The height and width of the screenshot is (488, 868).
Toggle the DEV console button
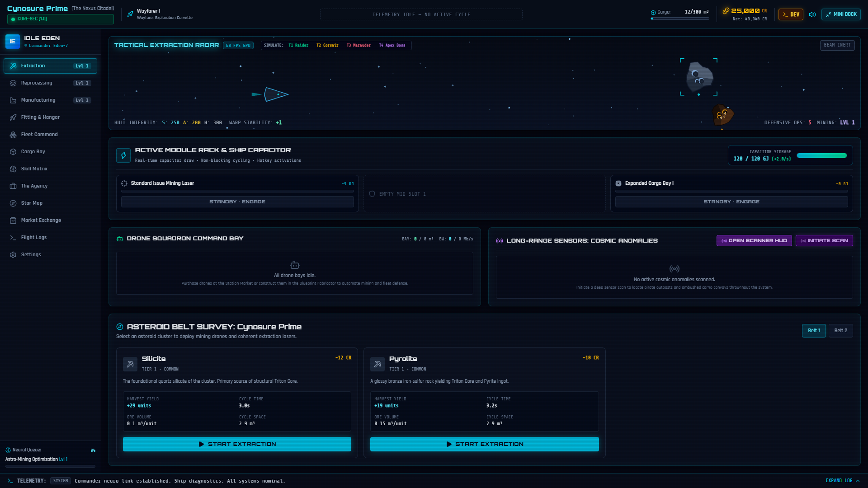tap(791, 14)
